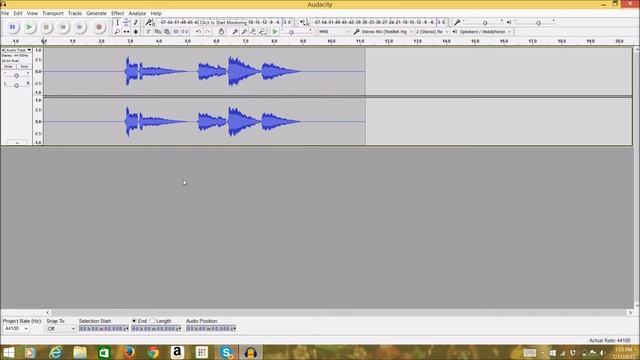Select the Draw (pencil) tool
Image resolution: width=640 pixels, height=360 pixels.
[136, 22]
